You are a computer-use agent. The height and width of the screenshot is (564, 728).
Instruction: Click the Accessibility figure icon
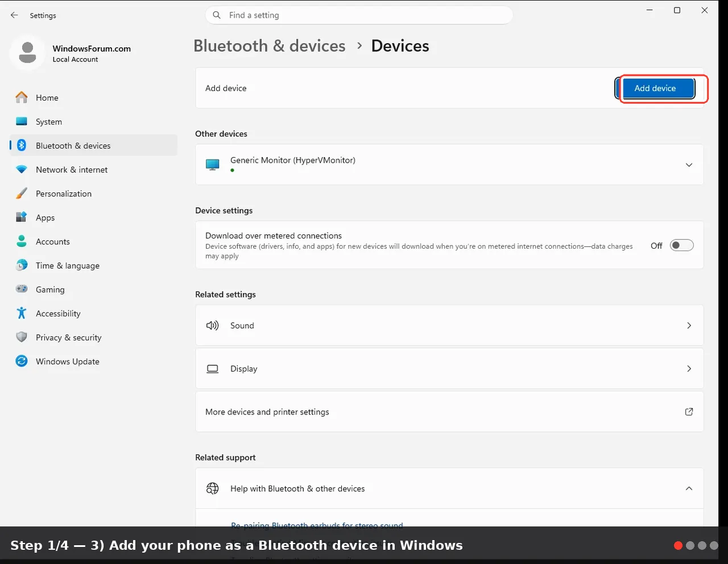22,313
